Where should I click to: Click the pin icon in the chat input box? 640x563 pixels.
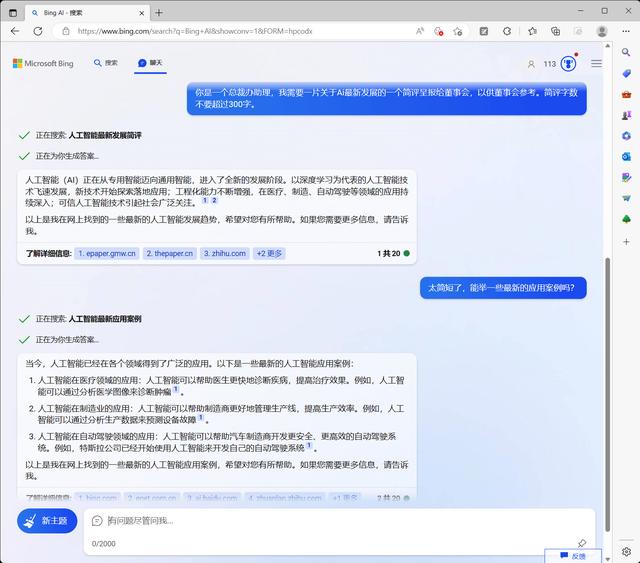(582, 543)
